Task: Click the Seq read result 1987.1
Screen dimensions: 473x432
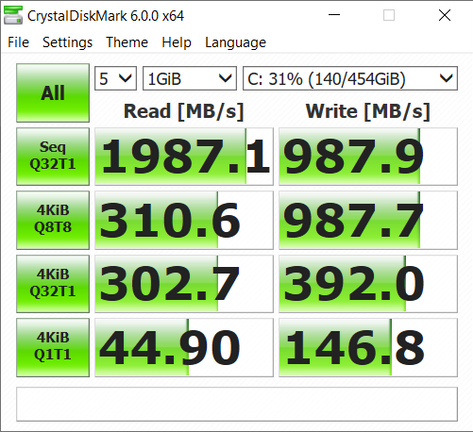Action: 184,156
